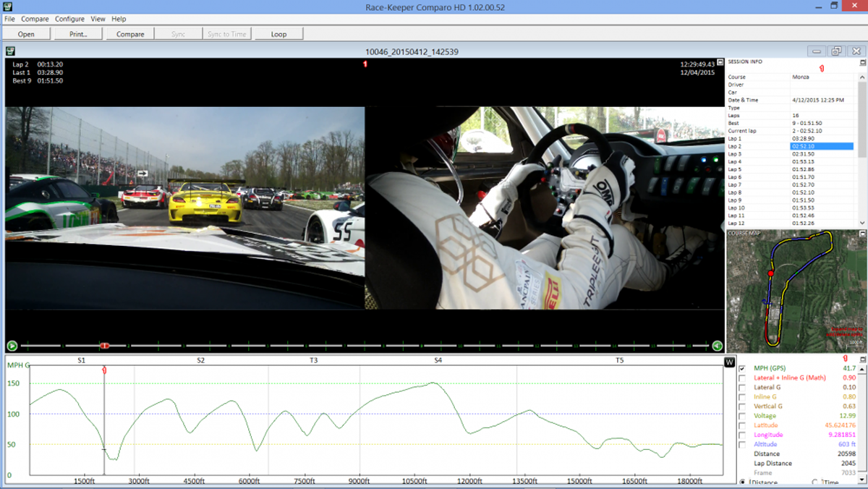Click the Print... toolbar button
This screenshot has height=489, width=868.
[78, 34]
